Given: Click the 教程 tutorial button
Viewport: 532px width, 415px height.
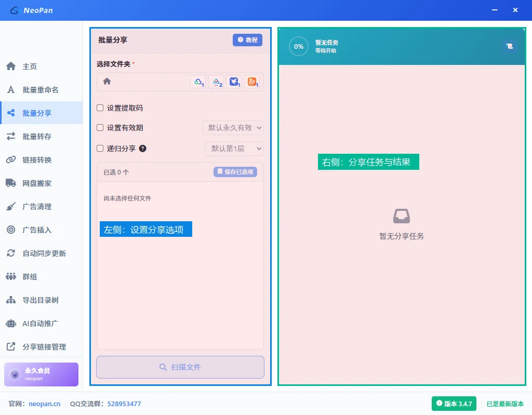Looking at the screenshot, I should pyautogui.click(x=247, y=40).
